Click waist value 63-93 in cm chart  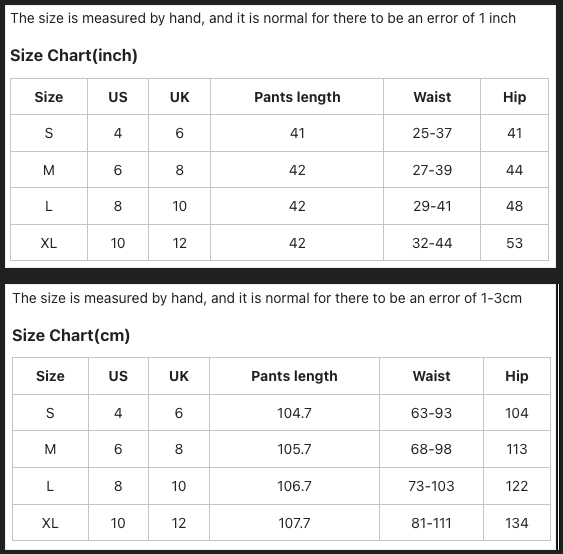coord(431,413)
